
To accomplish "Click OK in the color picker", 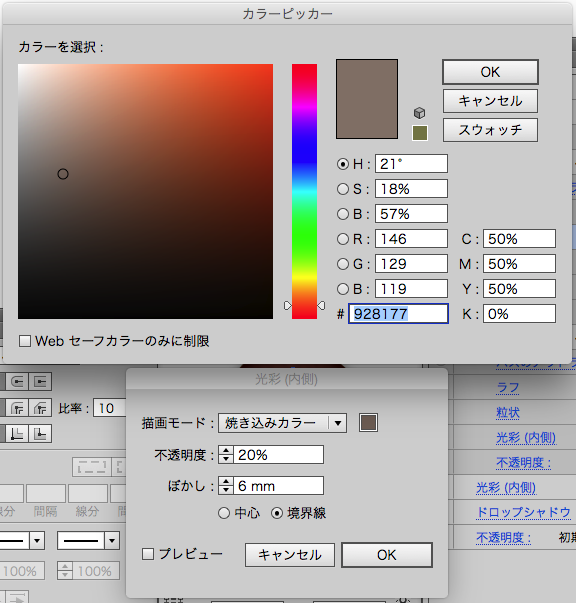I will pyautogui.click(x=490, y=72).
